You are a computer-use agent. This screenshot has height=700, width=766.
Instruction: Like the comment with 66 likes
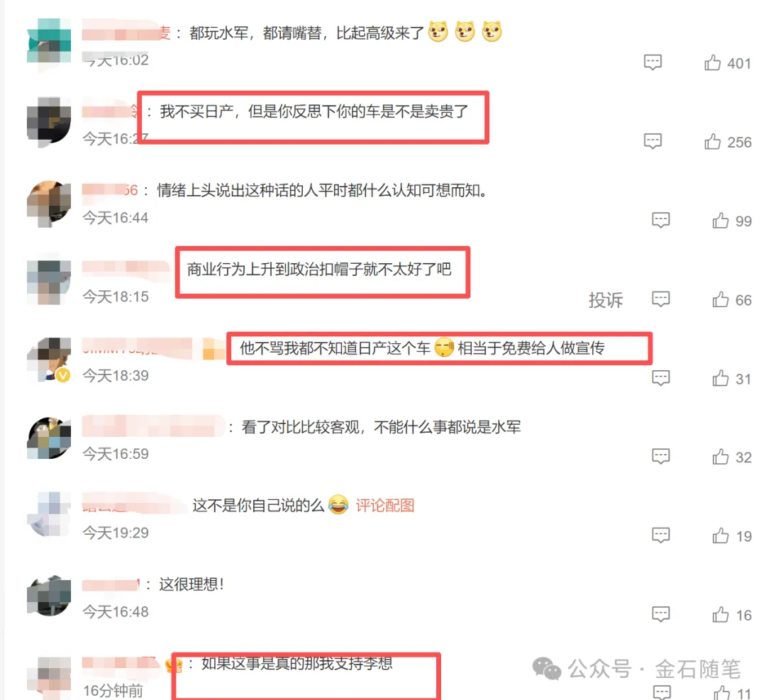point(720,299)
